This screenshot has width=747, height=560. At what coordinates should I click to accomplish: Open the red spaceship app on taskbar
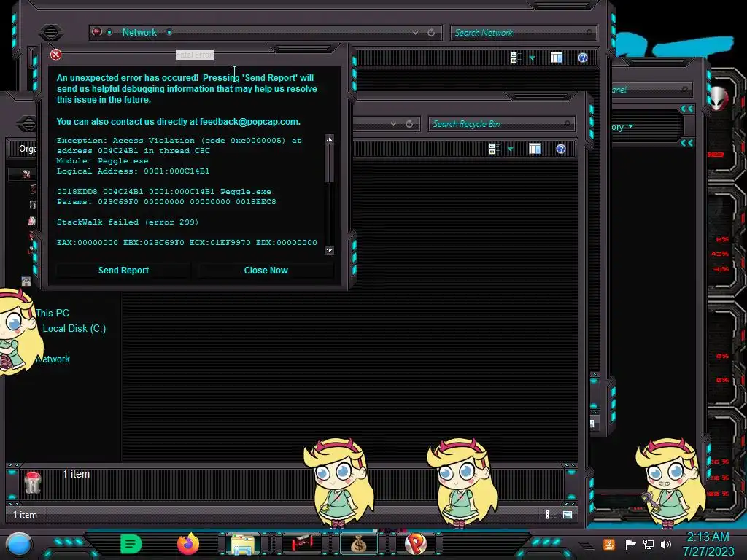[301, 543]
